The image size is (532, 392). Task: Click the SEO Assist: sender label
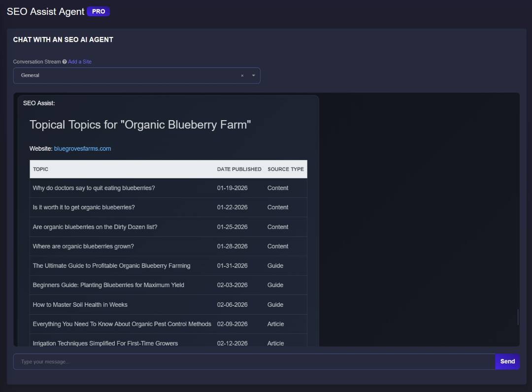pyautogui.click(x=39, y=103)
